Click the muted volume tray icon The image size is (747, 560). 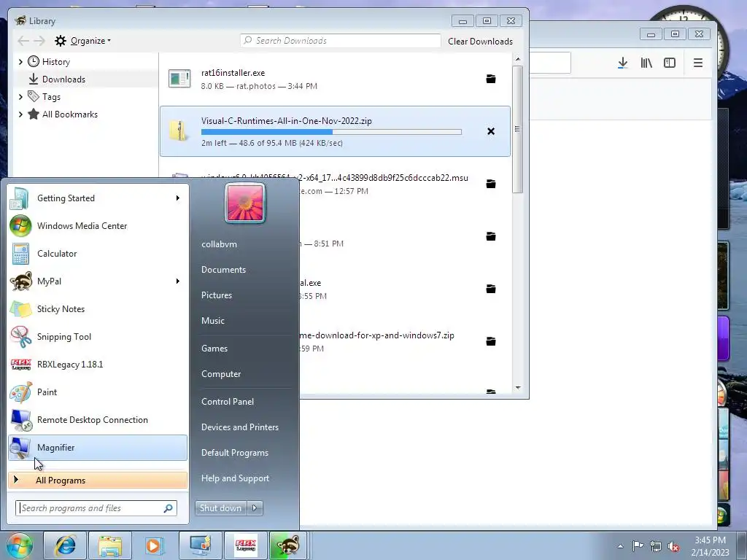coord(673,547)
